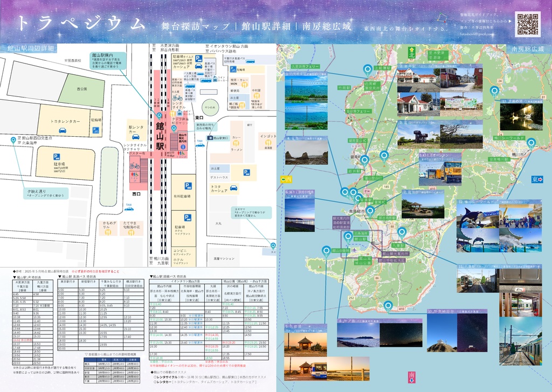Click the car icon above カーシェア label
The width and height of the screenshot is (552, 392).
pos(198,65)
